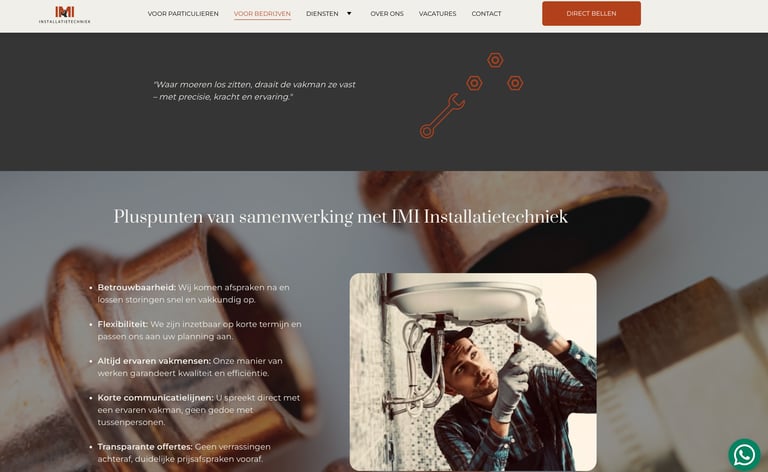Click the top hex nut icon
The image size is (768, 472).
pos(495,60)
